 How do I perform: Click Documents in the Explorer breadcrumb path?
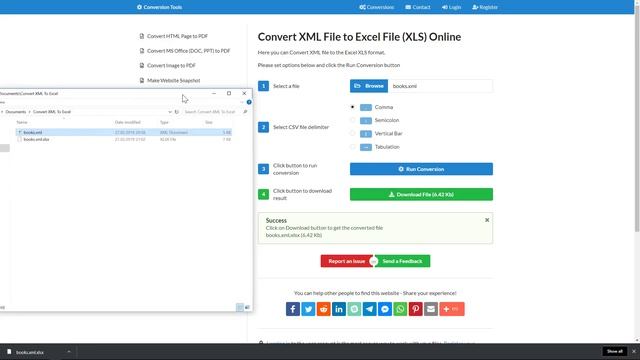[x=16, y=111]
